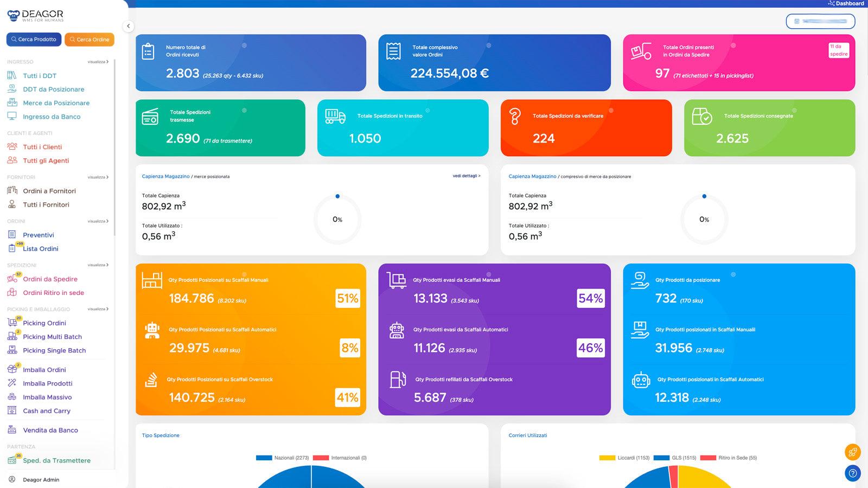Open the help icon at bottom right
Viewport: 868px width, 488px height.
point(853,473)
